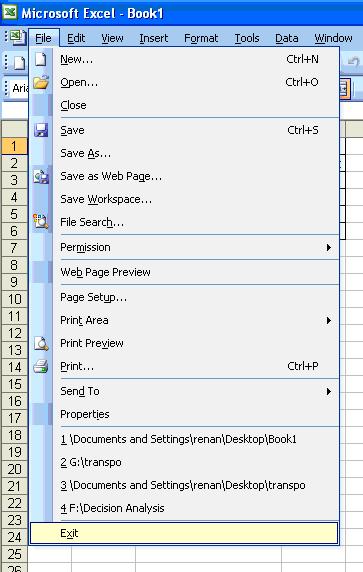Choose New... from the File menu
363x572 pixels.
coord(185,59)
